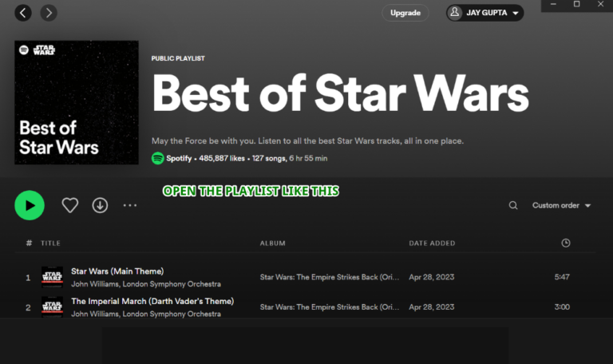Click Apr 28, 2023 date for track 2

[x=432, y=307]
